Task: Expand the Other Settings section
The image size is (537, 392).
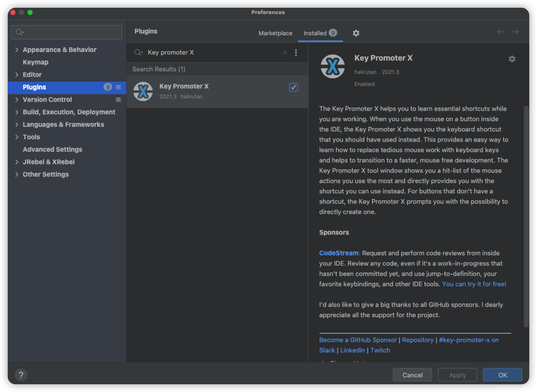Action: point(17,175)
